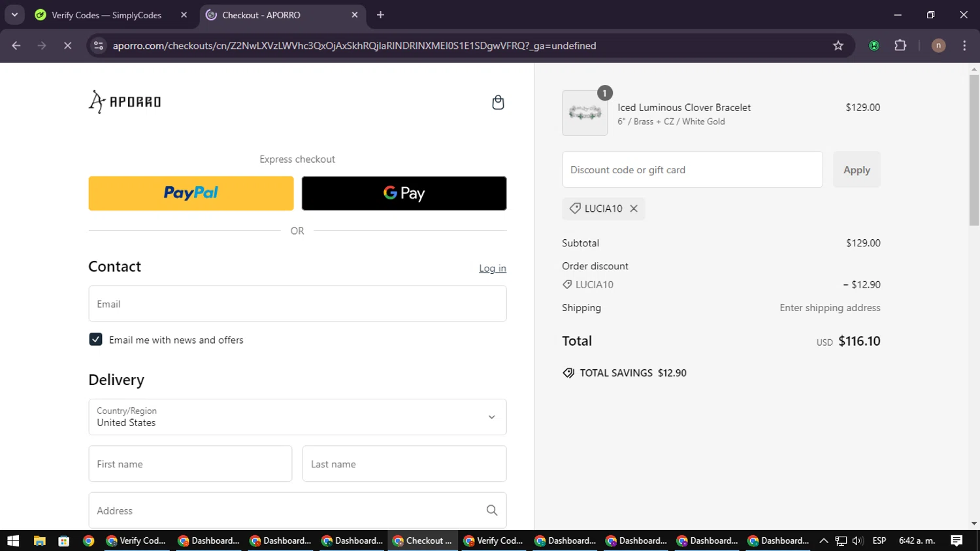Viewport: 980px width, 551px height.
Task: Open the notification center icon
Action: [x=956, y=541]
